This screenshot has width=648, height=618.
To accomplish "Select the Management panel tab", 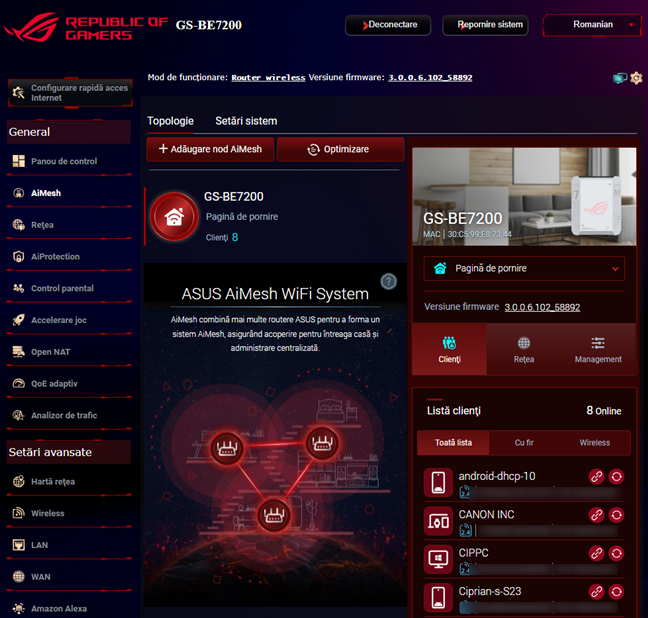I will [598, 349].
